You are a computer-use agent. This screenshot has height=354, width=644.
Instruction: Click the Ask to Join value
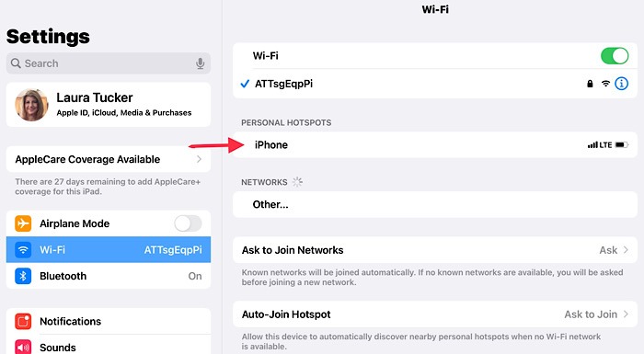(591, 314)
